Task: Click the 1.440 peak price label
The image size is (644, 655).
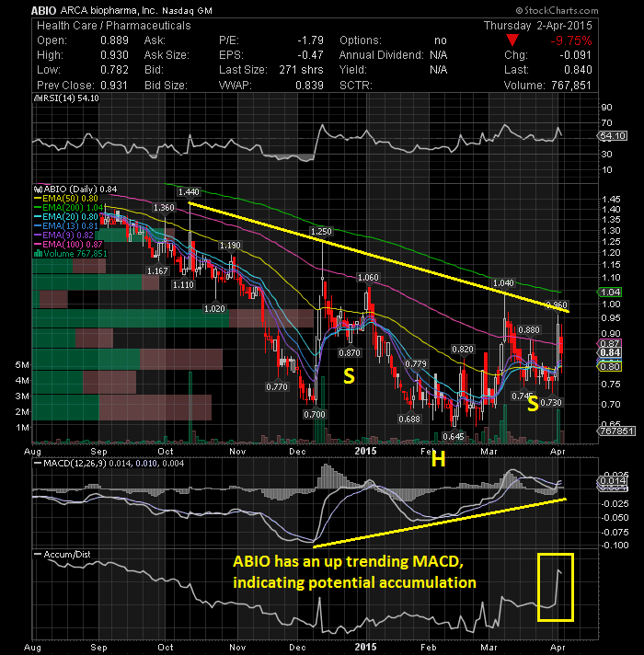Action: click(189, 191)
